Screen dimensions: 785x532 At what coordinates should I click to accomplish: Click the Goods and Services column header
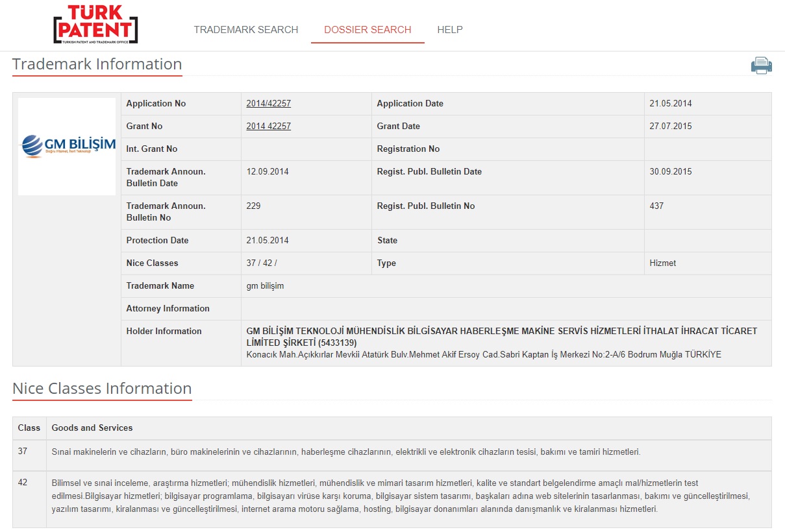(92, 428)
